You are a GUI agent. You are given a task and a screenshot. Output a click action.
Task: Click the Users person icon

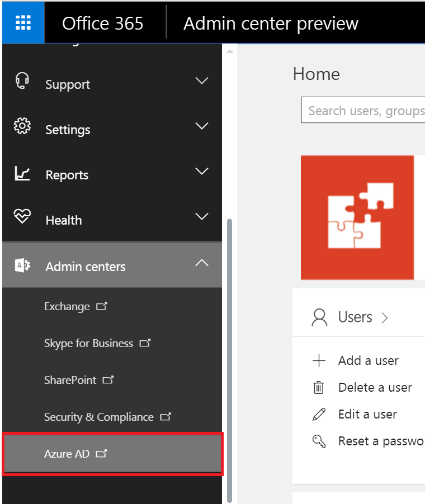point(319,317)
